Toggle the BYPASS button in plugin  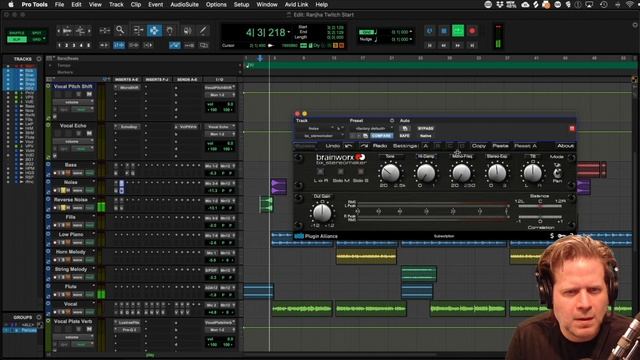425,128
